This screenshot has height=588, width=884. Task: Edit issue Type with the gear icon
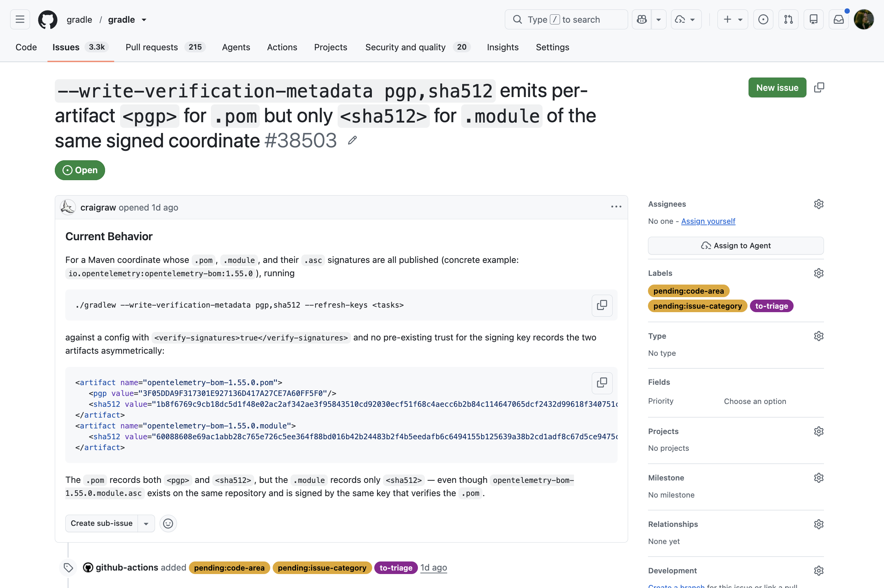[x=818, y=336]
